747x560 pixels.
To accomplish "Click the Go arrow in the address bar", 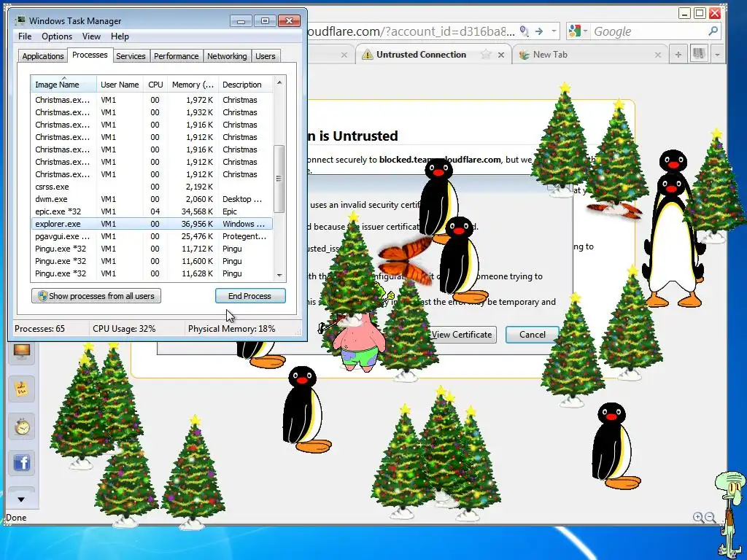I will pyautogui.click(x=539, y=31).
